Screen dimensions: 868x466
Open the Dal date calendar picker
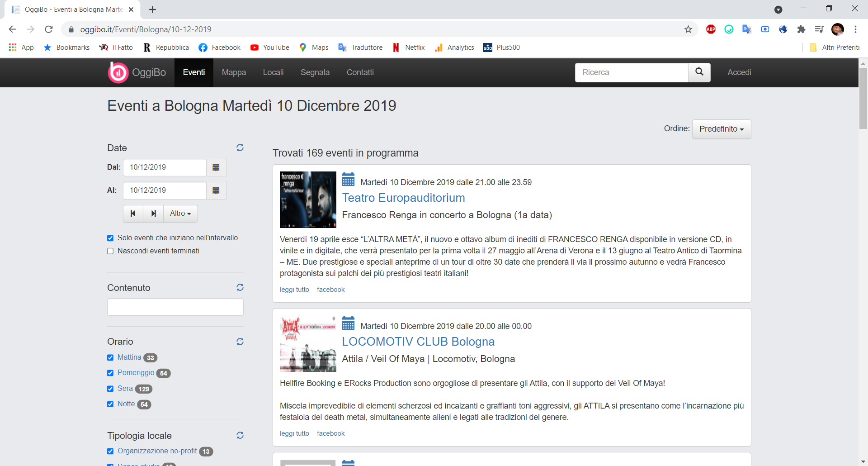point(216,167)
